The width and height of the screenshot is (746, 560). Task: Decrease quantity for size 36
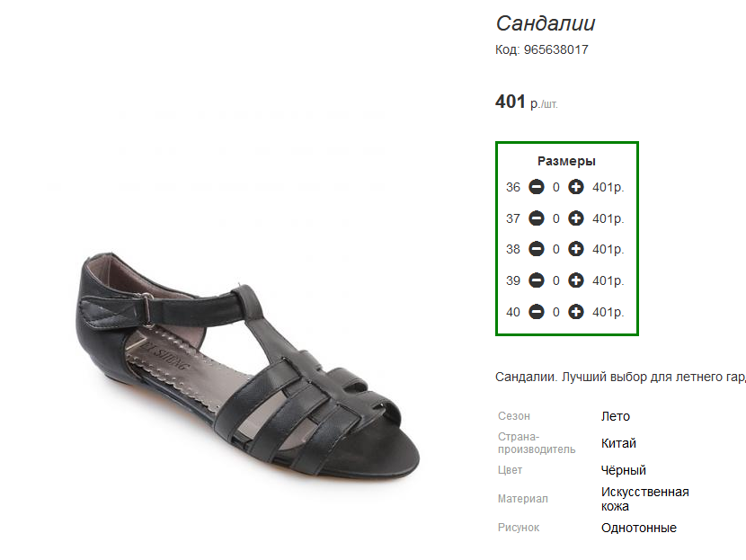tap(537, 187)
